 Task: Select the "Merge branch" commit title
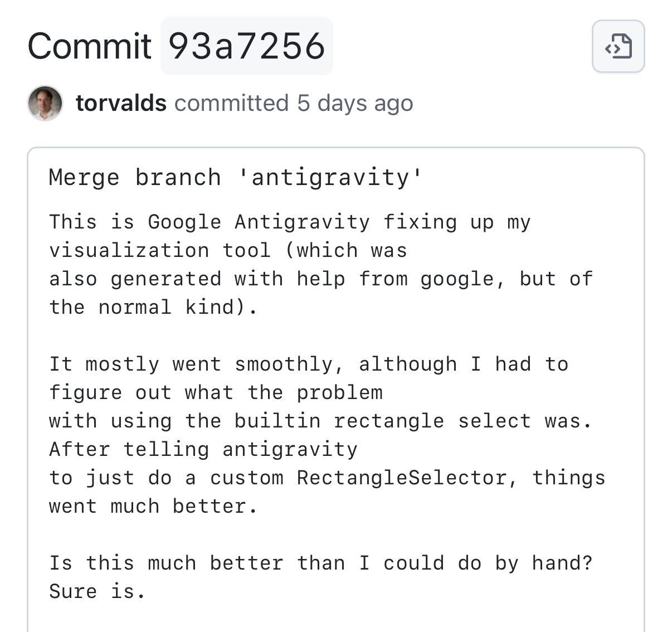(134, 178)
